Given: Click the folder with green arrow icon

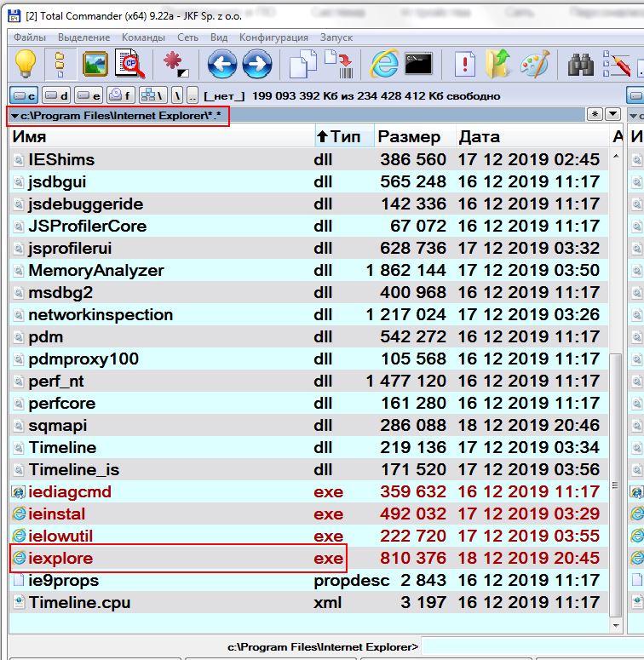Looking at the screenshot, I should click(499, 64).
